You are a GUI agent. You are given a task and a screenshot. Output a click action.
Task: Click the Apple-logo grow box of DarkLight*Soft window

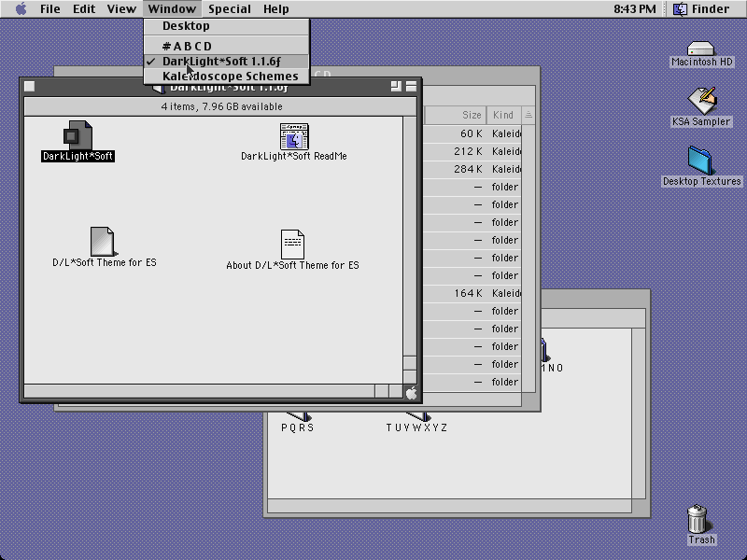[x=411, y=393]
